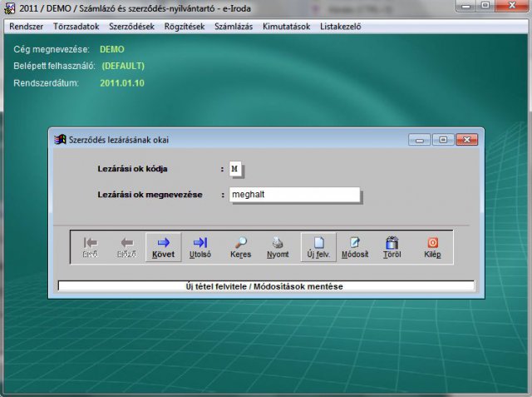Create a new entry with Új felv.
Screen dimensions: 532x397
[319, 246]
